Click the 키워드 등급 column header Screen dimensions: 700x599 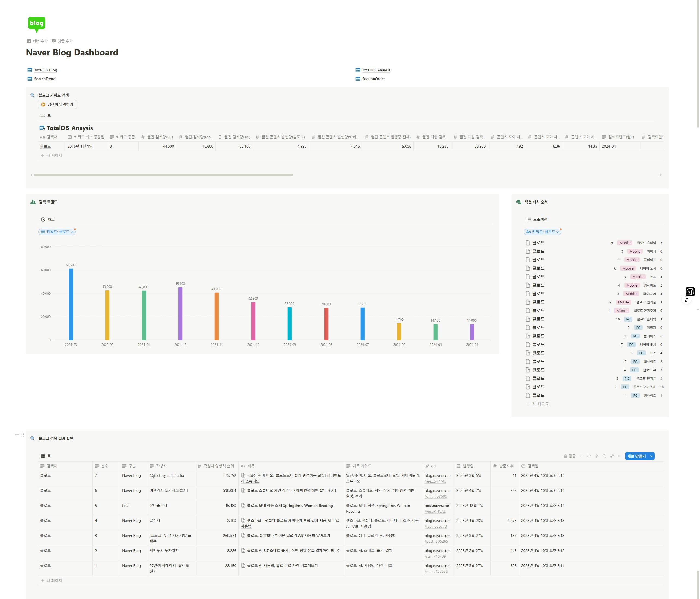click(x=122, y=137)
